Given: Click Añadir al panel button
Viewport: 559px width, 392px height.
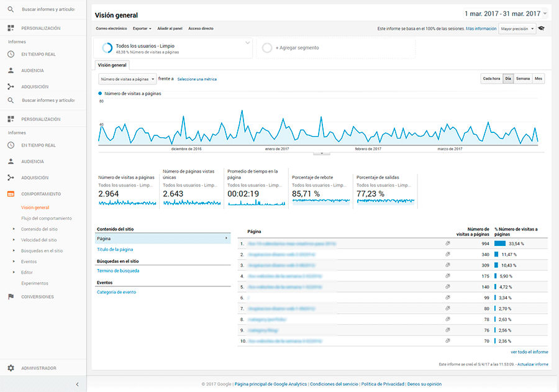Looking at the screenshot, I should (170, 29).
